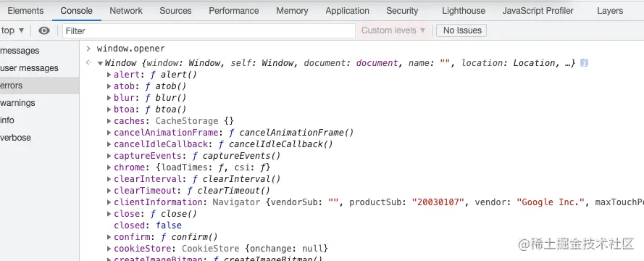Open the Memory tab

coord(292,11)
